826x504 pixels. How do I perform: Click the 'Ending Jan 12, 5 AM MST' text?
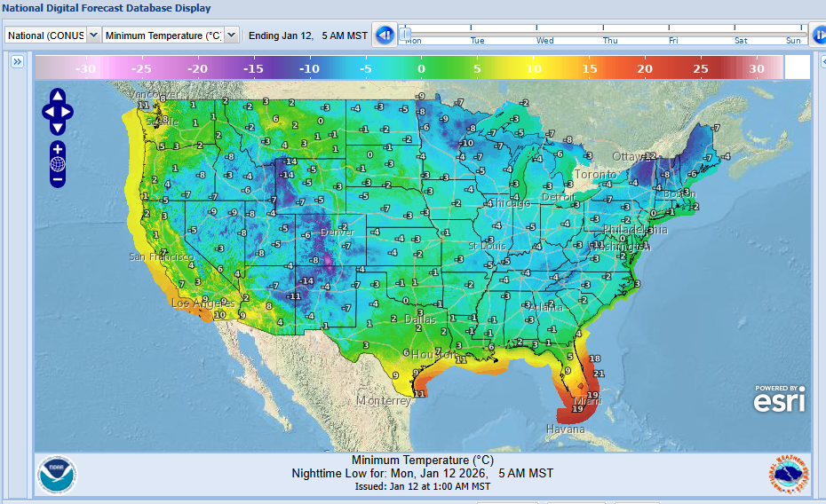307,35
